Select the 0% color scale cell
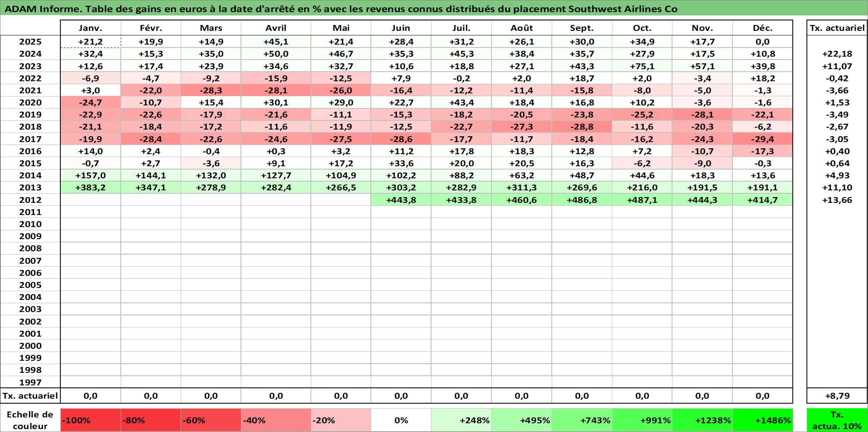868x432 pixels. click(x=401, y=420)
